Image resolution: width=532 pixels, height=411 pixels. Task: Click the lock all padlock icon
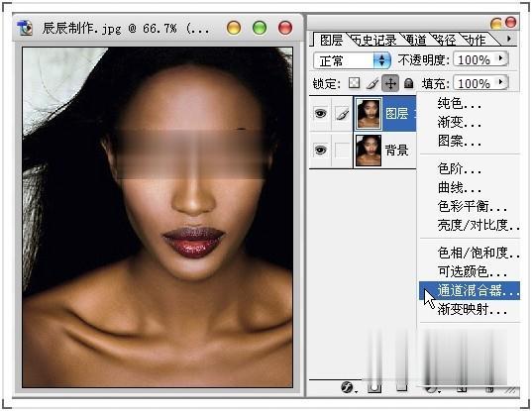(x=408, y=83)
